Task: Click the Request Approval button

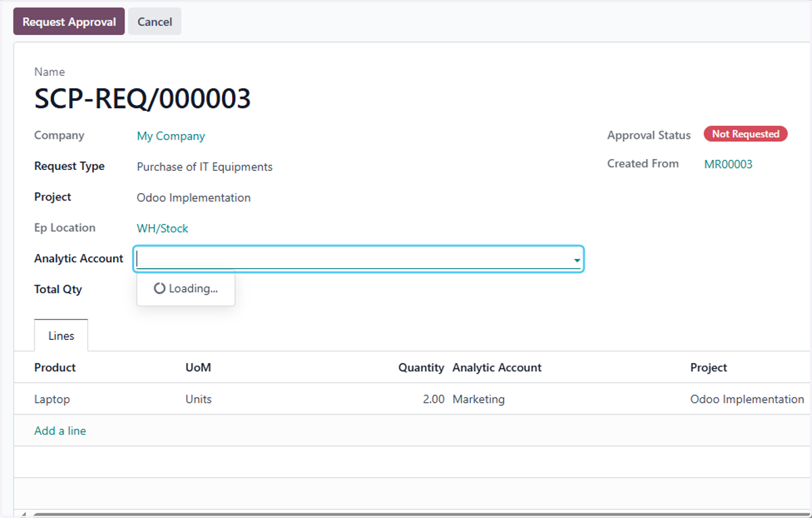Action: (69, 22)
